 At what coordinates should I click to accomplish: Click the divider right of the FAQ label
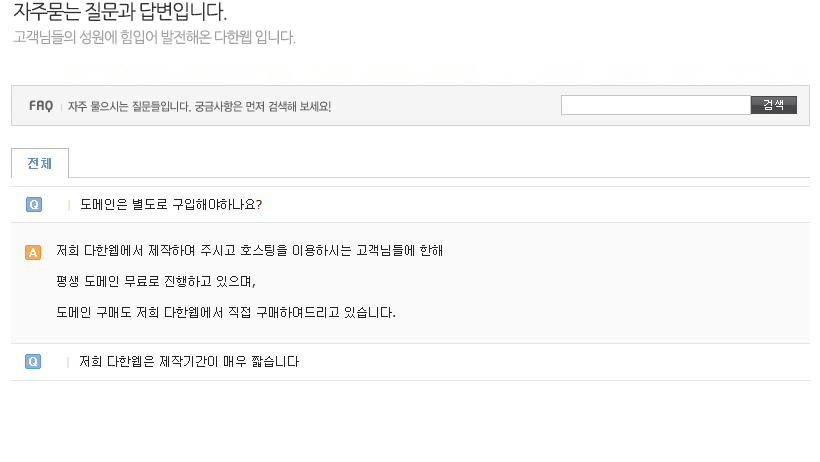61,106
